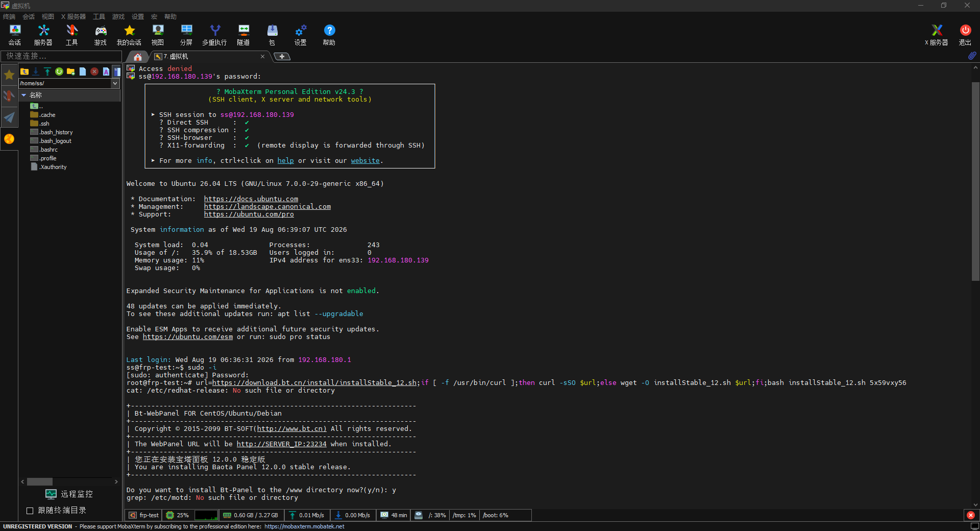980x531 pixels.
Task: Click the quick connect (快速连接) field
Action: click(61, 56)
